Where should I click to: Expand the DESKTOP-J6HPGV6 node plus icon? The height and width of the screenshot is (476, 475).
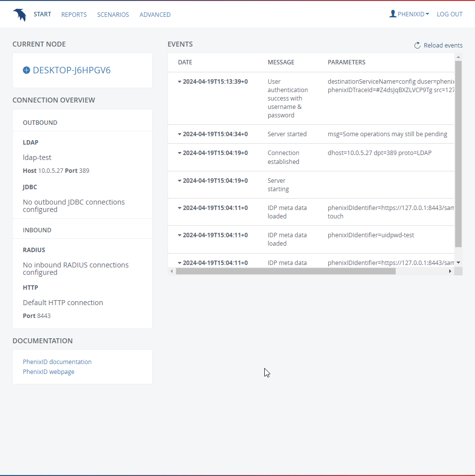tap(26, 70)
